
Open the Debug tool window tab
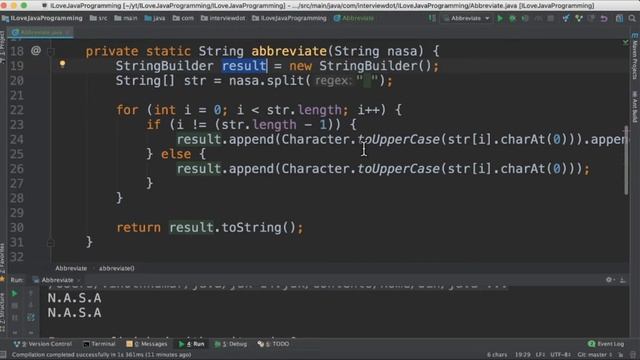tap(231, 344)
